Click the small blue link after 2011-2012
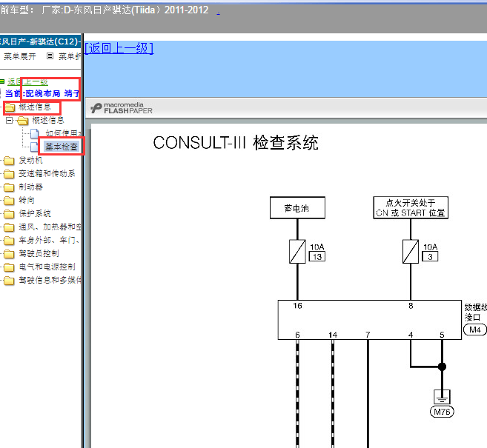The height and width of the screenshot is (448, 487). [219, 13]
